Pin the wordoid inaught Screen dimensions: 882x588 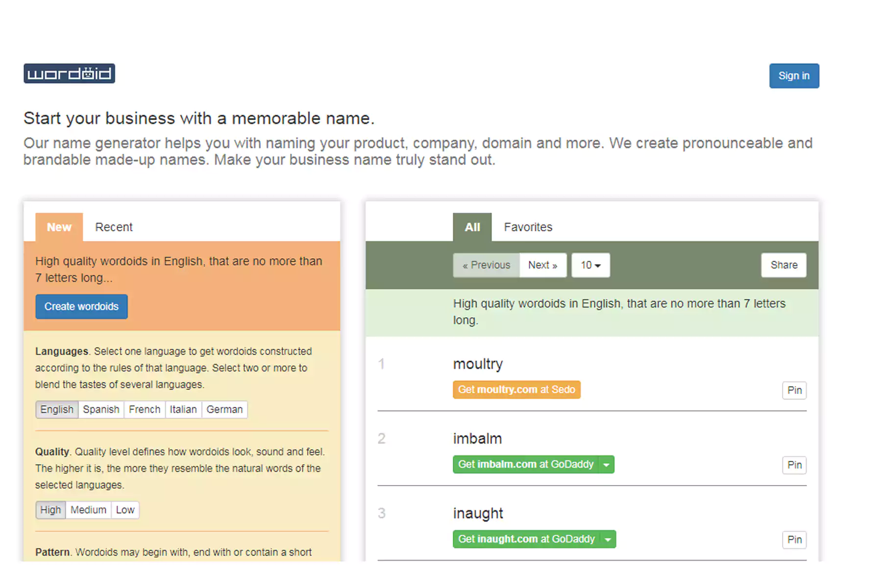click(794, 540)
